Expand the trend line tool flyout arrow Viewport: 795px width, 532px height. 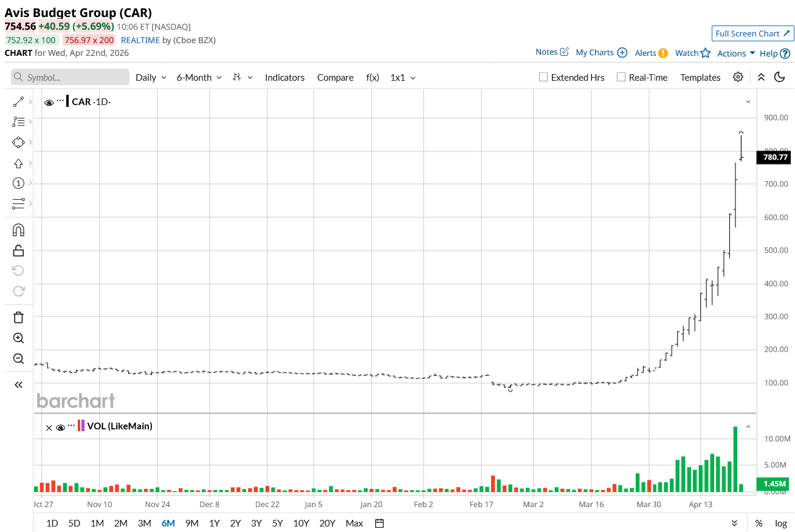pos(30,101)
